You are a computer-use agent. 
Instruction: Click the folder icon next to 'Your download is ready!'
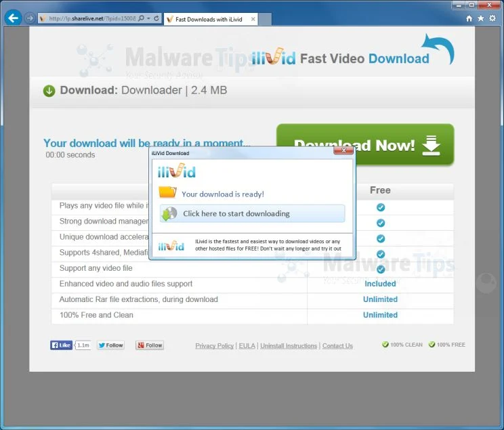click(168, 192)
